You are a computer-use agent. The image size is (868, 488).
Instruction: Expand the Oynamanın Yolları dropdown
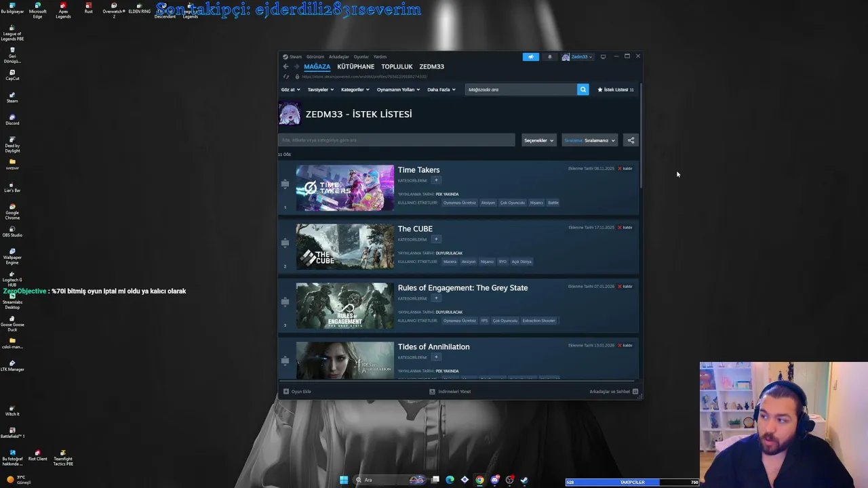pyautogui.click(x=398, y=89)
